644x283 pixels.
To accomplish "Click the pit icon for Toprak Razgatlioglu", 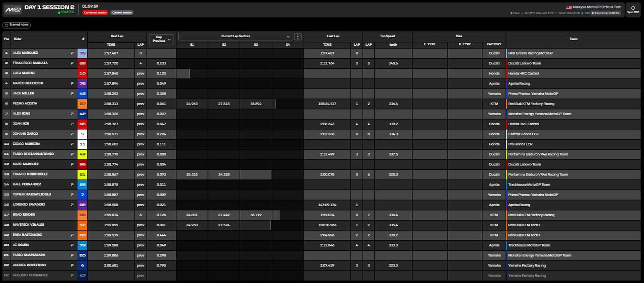I will pyautogui.click(x=71, y=195).
